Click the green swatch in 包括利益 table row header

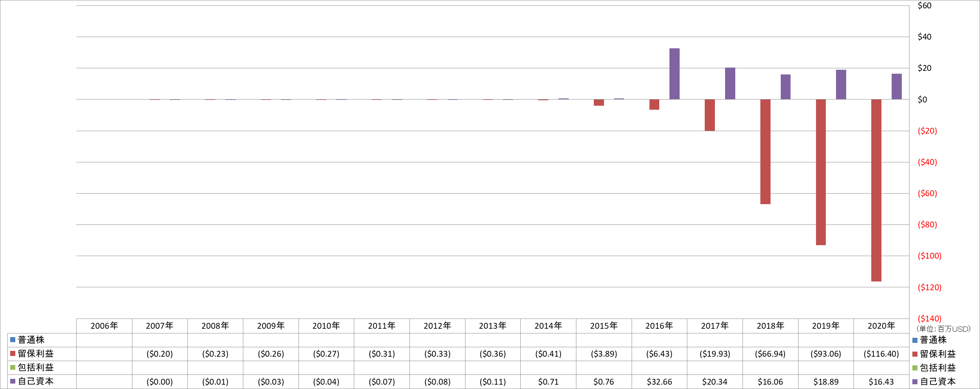[13, 367]
